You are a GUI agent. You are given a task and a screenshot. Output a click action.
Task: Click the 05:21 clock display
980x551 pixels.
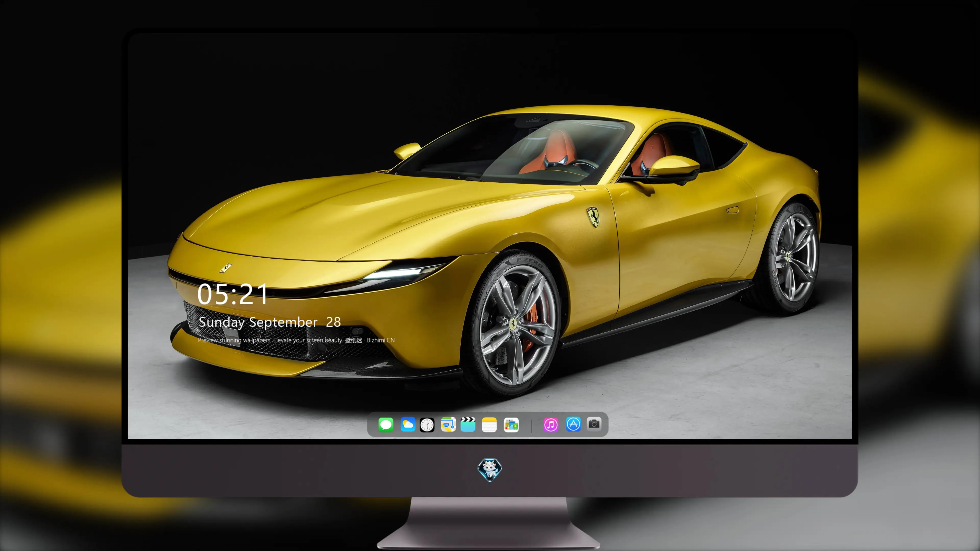click(232, 294)
